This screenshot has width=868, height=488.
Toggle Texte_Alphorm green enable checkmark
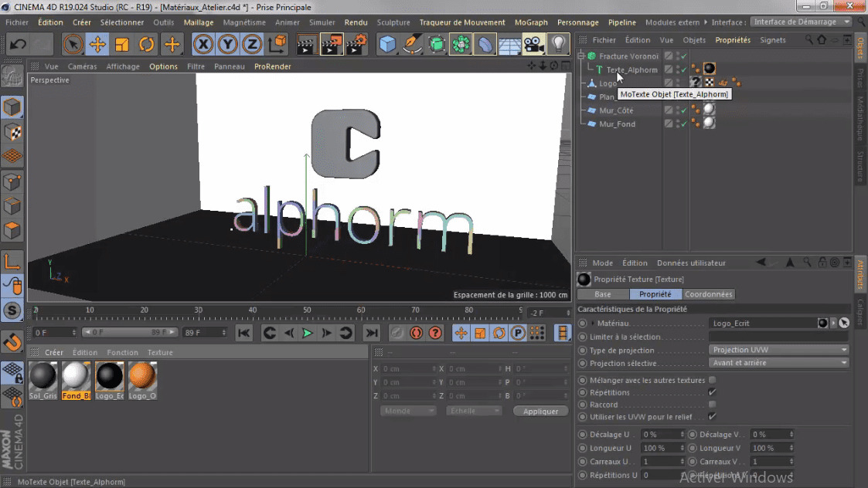(x=684, y=69)
